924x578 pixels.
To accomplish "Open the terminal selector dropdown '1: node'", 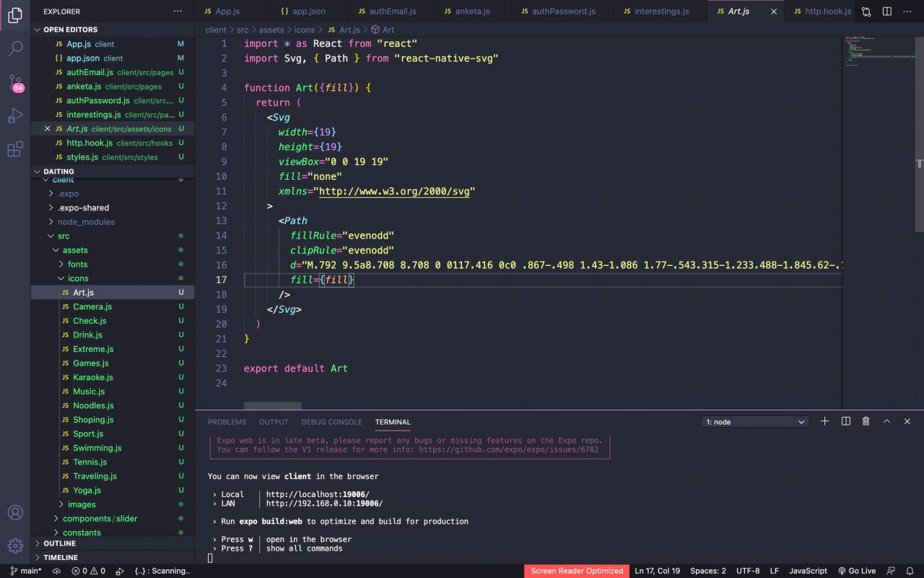I will 755,422.
